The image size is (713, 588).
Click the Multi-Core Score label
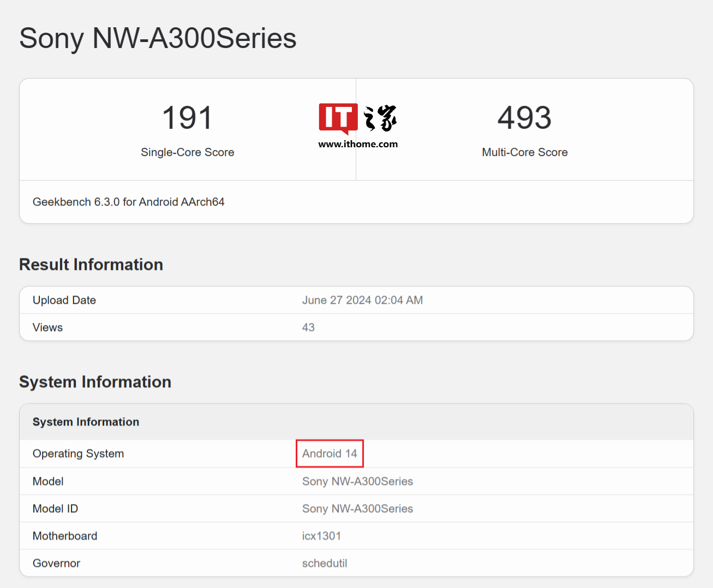(x=524, y=152)
